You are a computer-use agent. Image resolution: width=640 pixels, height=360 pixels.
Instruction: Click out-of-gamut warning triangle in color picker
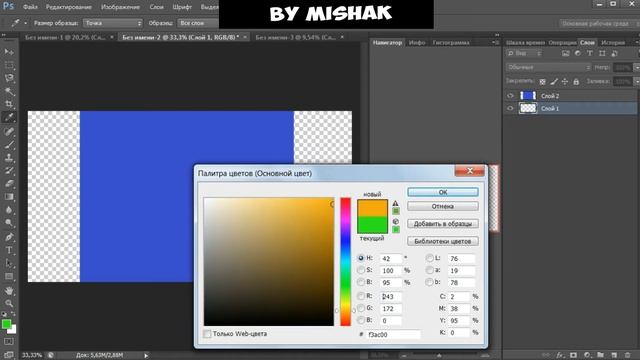[395, 203]
